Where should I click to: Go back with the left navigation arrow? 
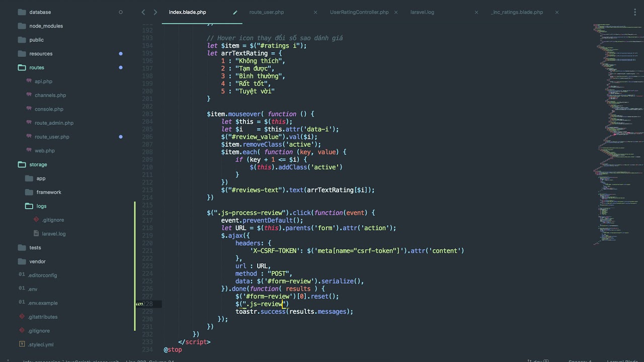point(143,12)
